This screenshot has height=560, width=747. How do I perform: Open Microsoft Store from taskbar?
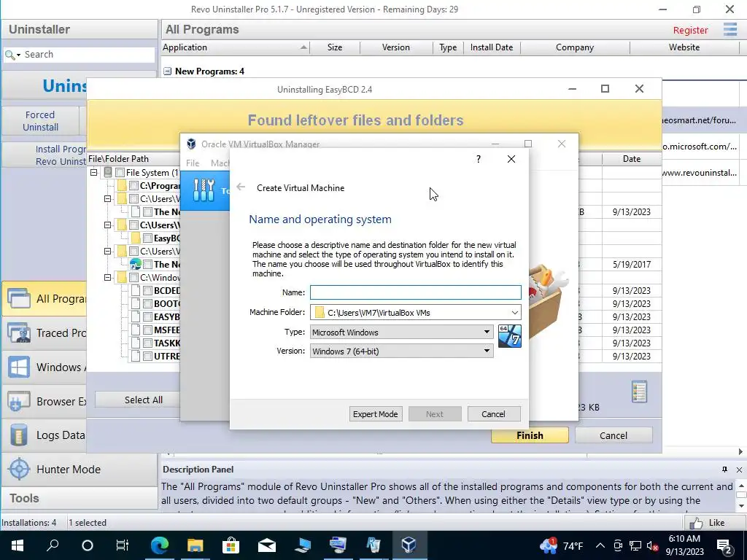tap(231, 545)
